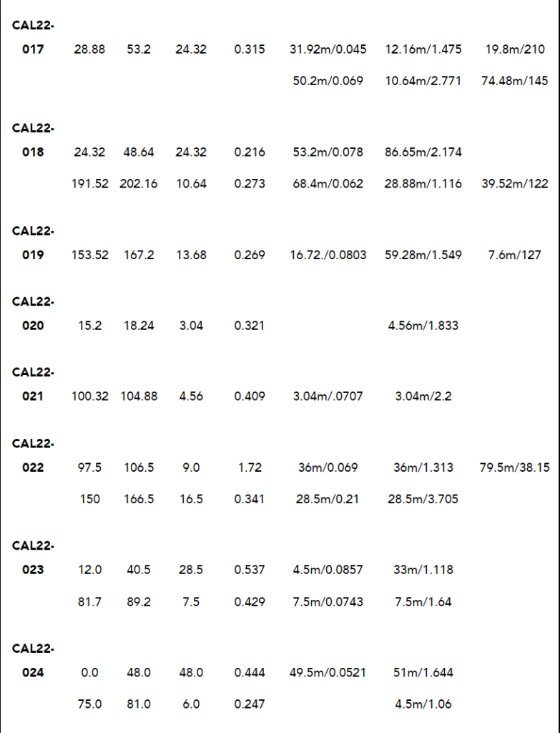
Task: Click the 1.72 grade value
Action: [250, 467]
